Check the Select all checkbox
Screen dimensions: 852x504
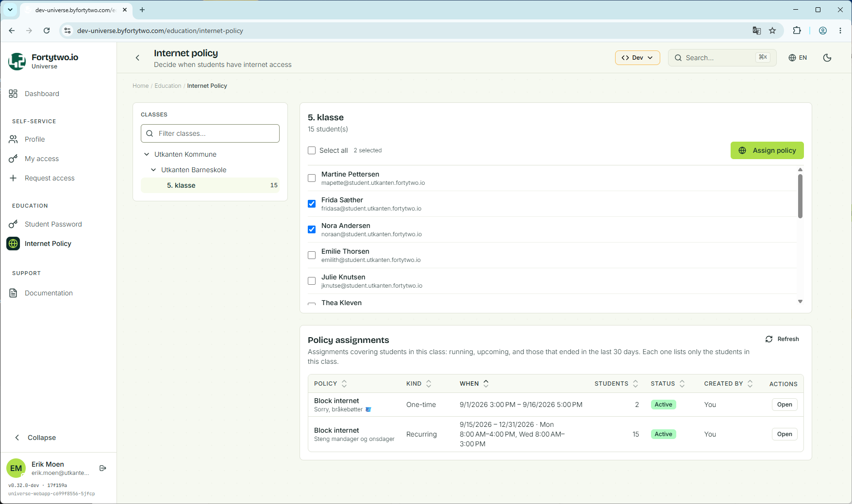point(312,150)
